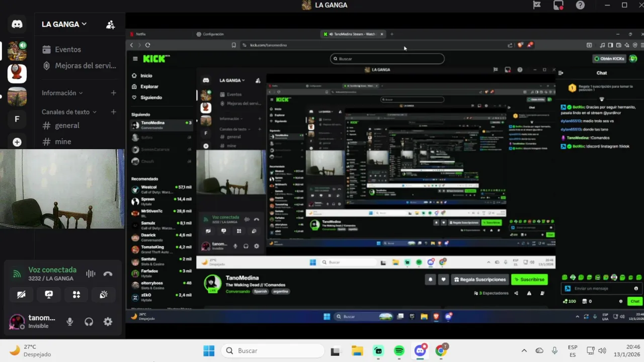Open the weather widget on taskbar
Viewport: 644px width, 362px height.
(30, 350)
